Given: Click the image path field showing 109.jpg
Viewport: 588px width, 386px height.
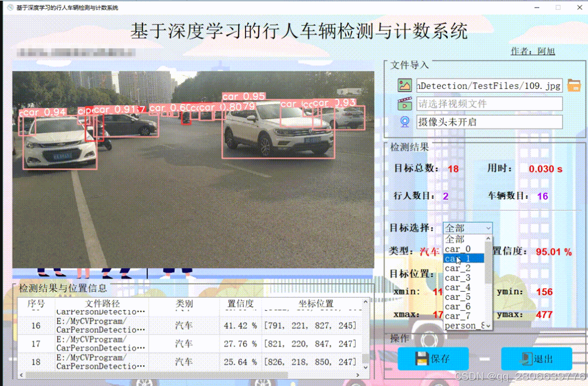Looking at the screenshot, I should click(489, 86).
